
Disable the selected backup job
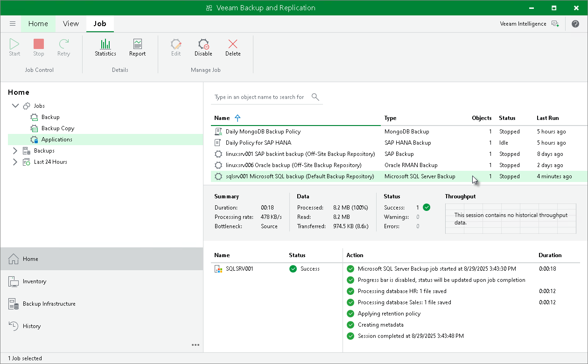[x=203, y=47]
